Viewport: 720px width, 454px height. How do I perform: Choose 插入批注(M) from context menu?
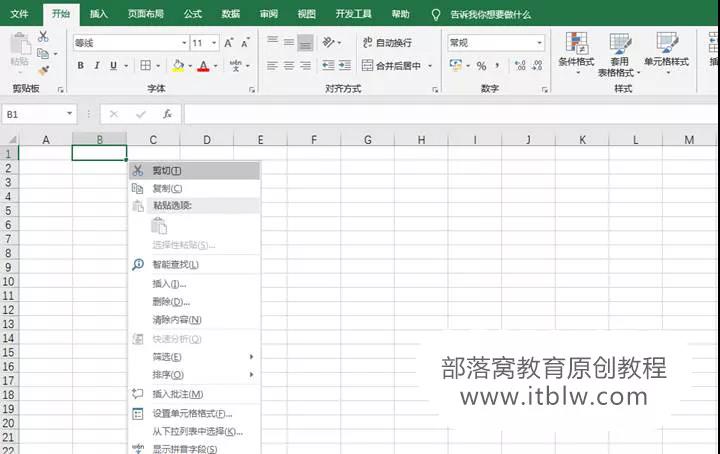[x=195, y=394]
